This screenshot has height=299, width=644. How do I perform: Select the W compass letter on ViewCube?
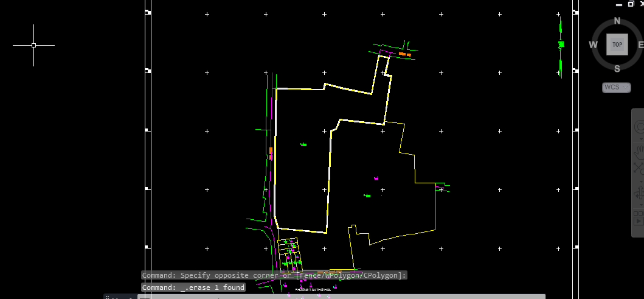pos(593,45)
